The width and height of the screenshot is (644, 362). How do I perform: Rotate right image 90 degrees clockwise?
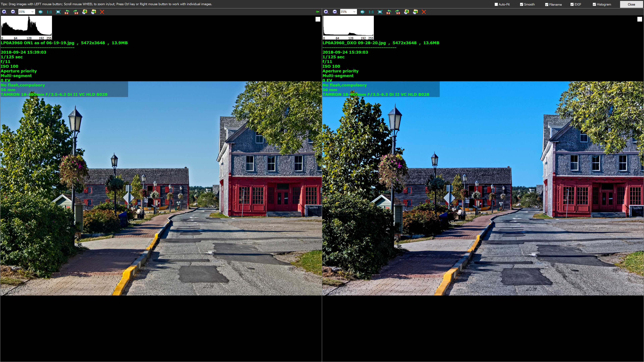397,12
